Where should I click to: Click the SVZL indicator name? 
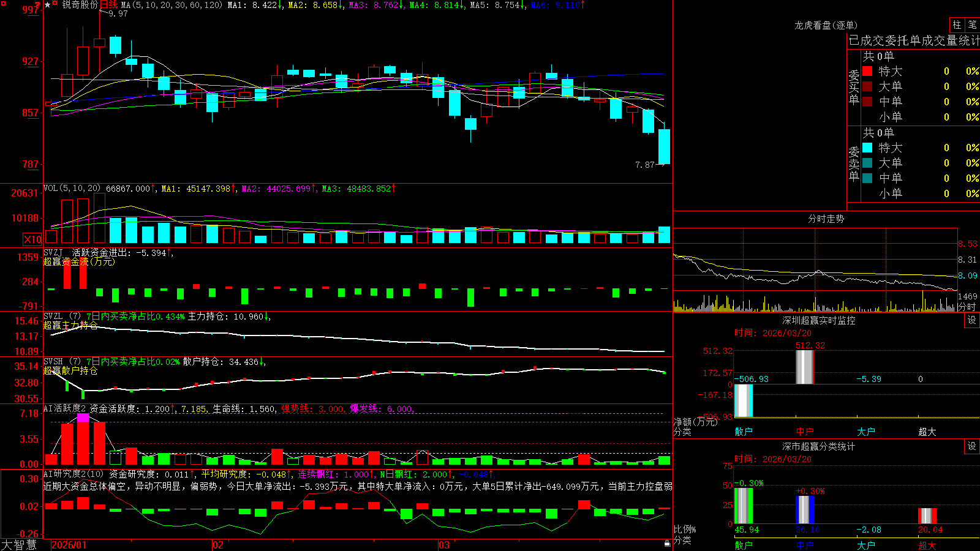tap(53, 316)
